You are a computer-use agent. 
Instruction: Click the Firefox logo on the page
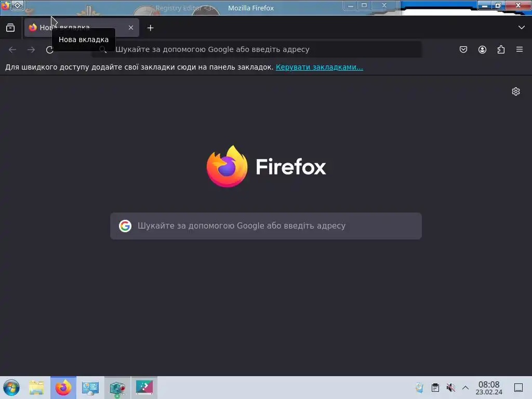pos(266,166)
